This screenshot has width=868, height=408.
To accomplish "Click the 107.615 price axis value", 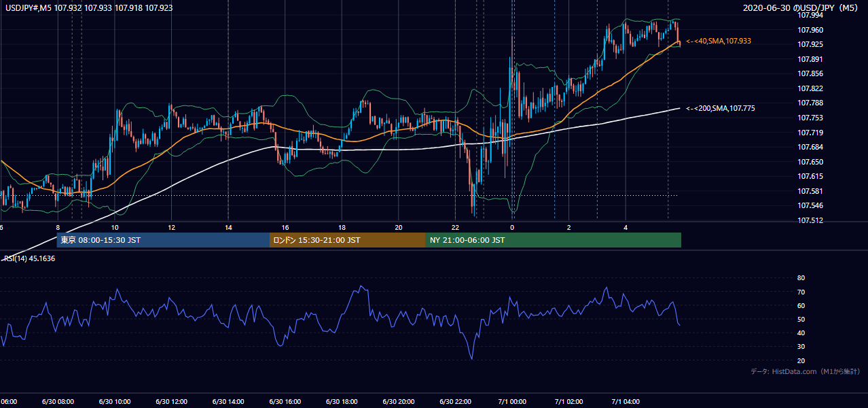I will click(x=810, y=176).
